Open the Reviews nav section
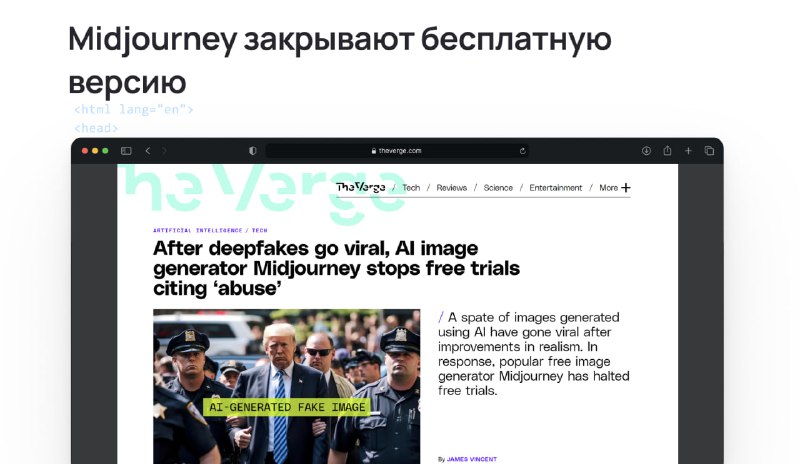 (x=452, y=188)
